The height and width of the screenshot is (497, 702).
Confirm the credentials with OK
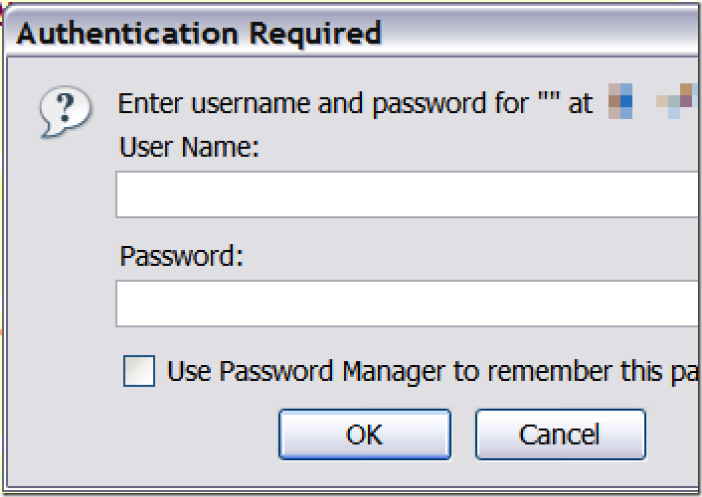pyautogui.click(x=364, y=434)
